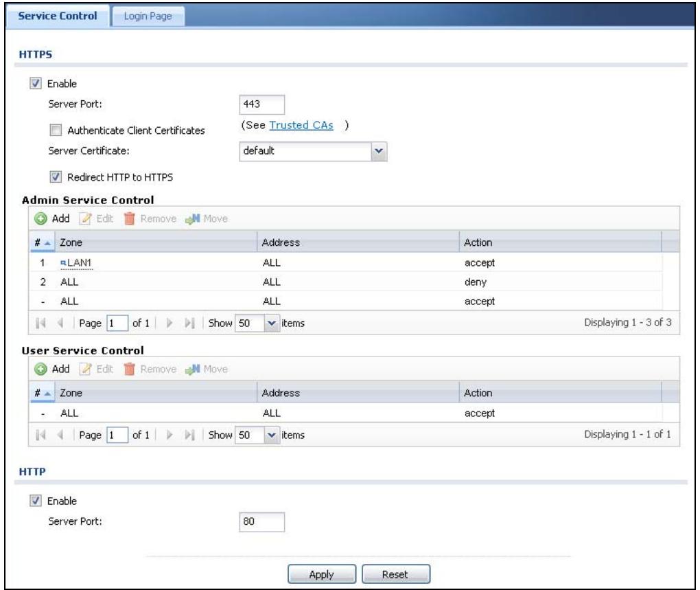The height and width of the screenshot is (590, 700).
Task: Click the ALL address in LAN1 row
Action: coord(272,263)
